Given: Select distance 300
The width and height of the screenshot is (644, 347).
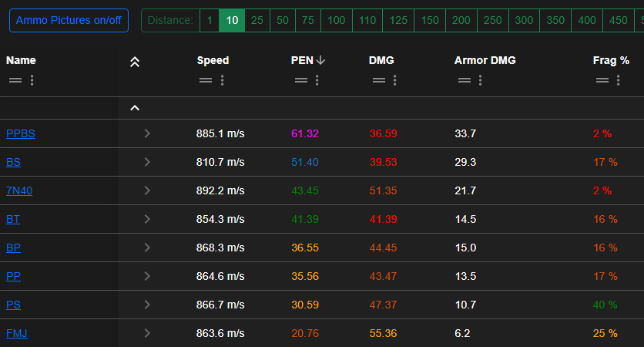Looking at the screenshot, I should point(524,20).
